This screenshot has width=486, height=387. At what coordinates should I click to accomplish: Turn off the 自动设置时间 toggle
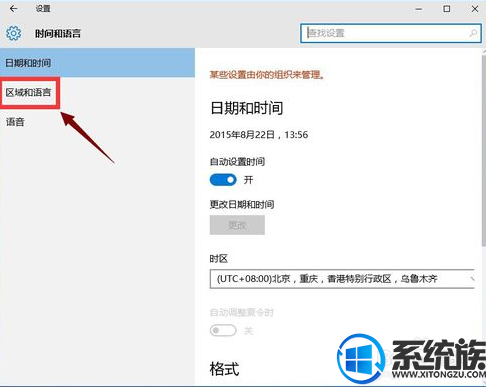pos(223,180)
